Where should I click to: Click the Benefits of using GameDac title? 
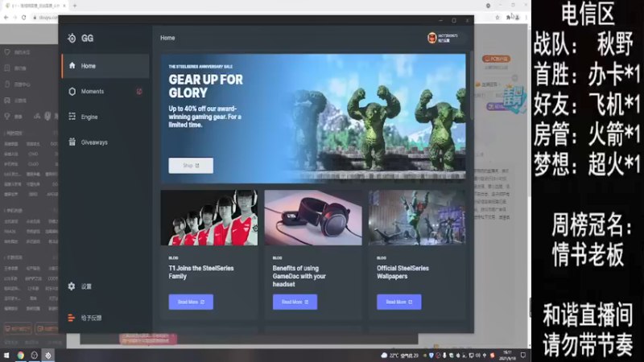click(x=299, y=276)
